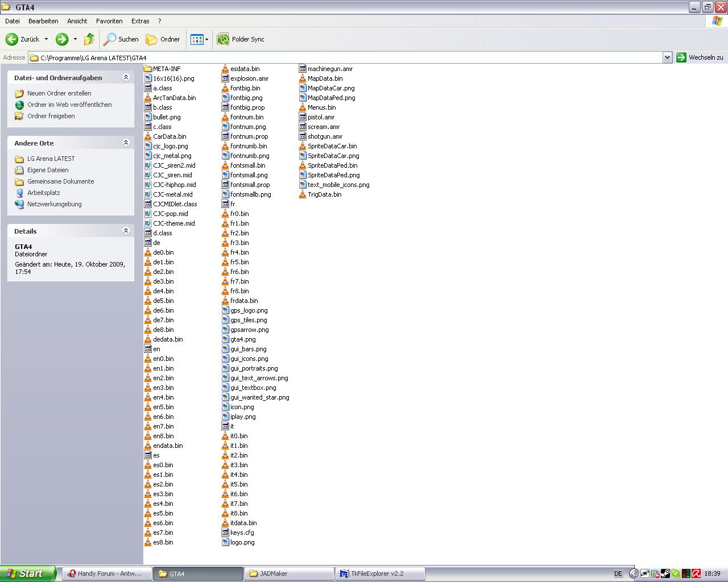Open the Zurück history dropdown arrow
The height and width of the screenshot is (582, 728).
pos(46,39)
